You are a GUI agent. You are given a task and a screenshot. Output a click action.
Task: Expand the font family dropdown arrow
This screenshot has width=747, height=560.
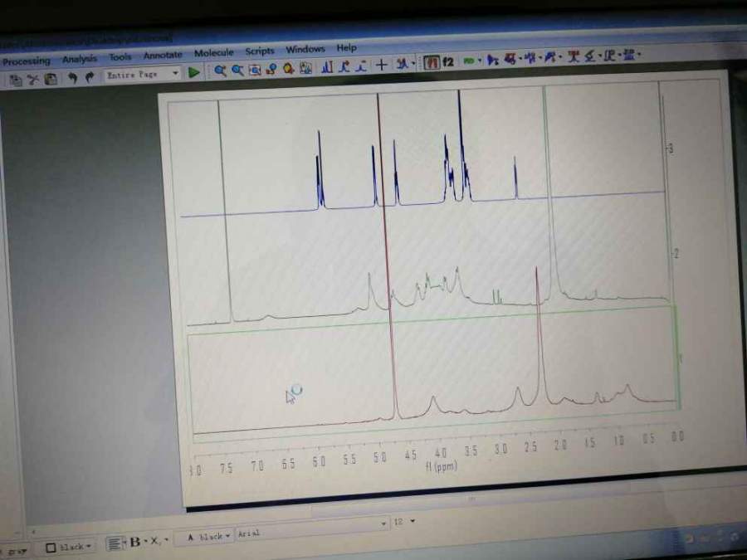[383, 523]
